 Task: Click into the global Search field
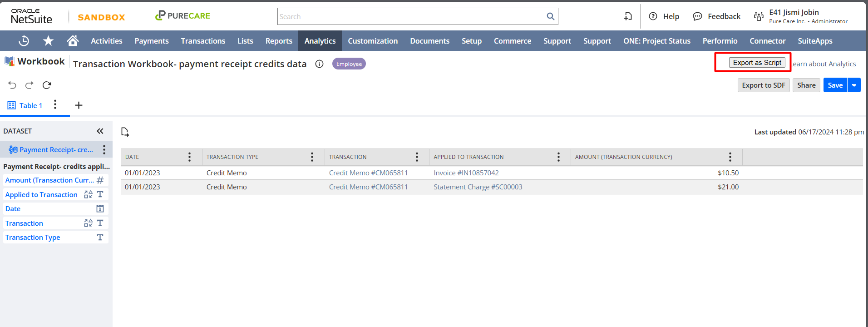click(411, 17)
